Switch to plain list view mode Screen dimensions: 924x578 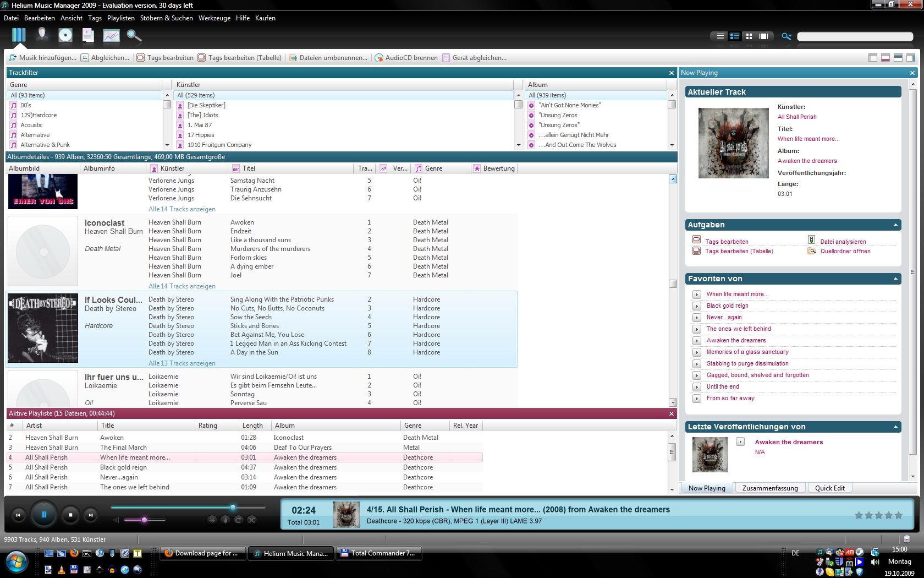[720, 36]
